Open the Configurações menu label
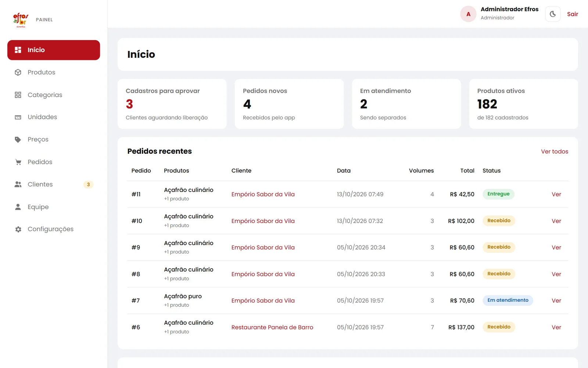Image resolution: width=588 pixels, height=368 pixels. click(x=51, y=229)
